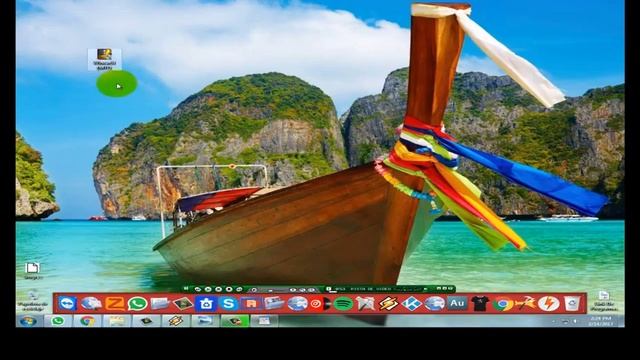Open the orange house icon in dock
Image resolution: width=640 pixels, height=360 pixels.
click(251, 303)
